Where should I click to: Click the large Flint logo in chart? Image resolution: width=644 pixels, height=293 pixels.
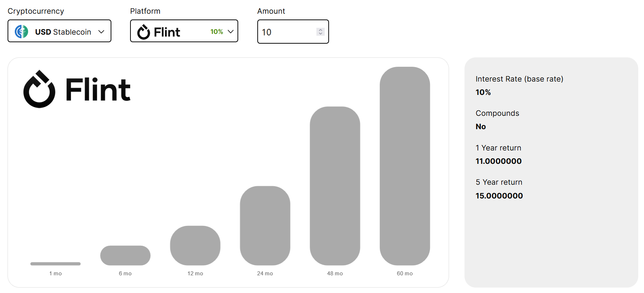[x=77, y=89]
